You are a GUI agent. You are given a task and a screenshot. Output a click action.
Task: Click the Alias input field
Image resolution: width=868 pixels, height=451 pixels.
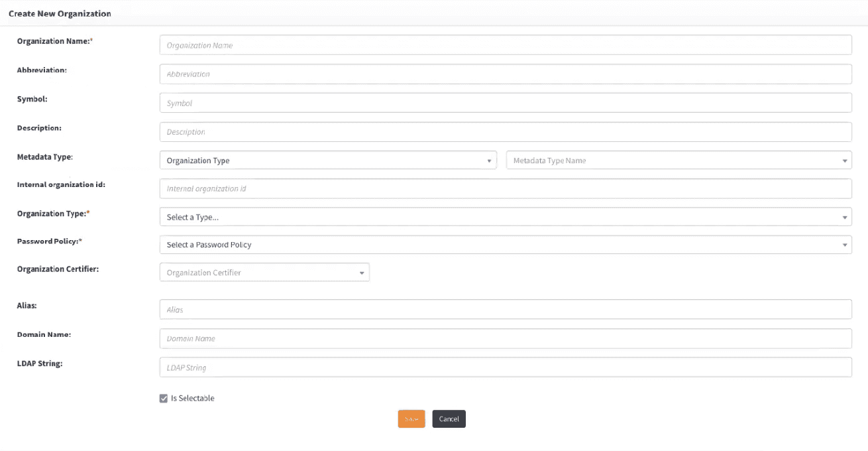click(505, 310)
